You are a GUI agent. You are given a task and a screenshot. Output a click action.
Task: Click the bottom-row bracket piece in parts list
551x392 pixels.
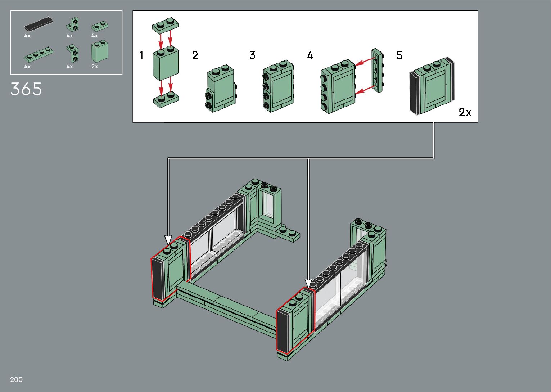pos(73,53)
